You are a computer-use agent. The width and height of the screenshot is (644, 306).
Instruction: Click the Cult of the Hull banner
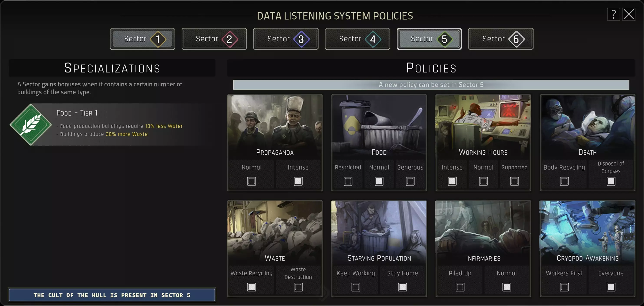[x=112, y=295]
